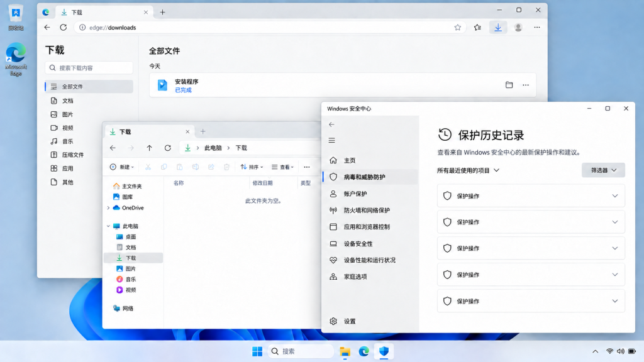Open 筛选器 filter dropdown

pyautogui.click(x=603, y=170)
